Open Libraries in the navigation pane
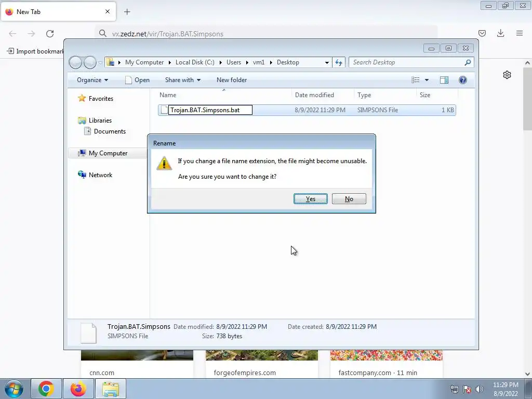 (x=100, y=121)
